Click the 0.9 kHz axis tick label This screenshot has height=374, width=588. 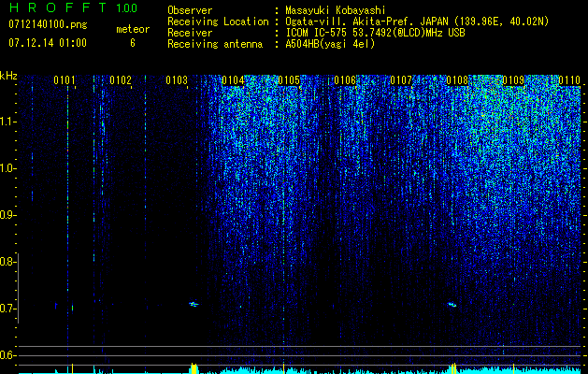pyautogui.click(x=7, y=215)
